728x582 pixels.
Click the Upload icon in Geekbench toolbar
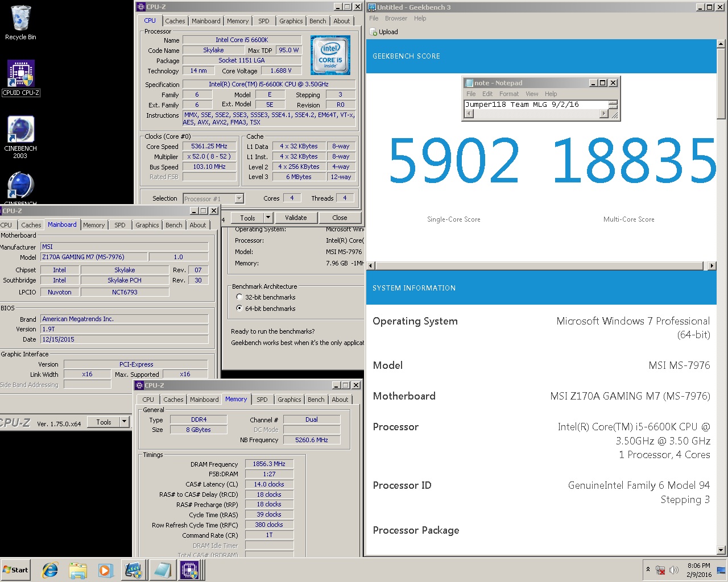[373, 32]
